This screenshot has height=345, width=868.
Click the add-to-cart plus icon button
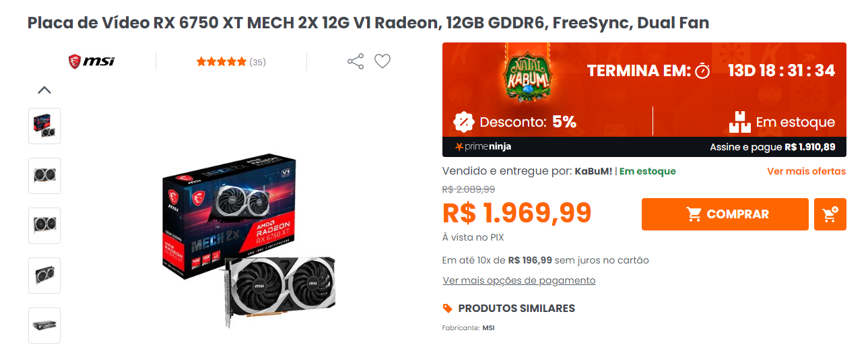[x=830, y=214]
